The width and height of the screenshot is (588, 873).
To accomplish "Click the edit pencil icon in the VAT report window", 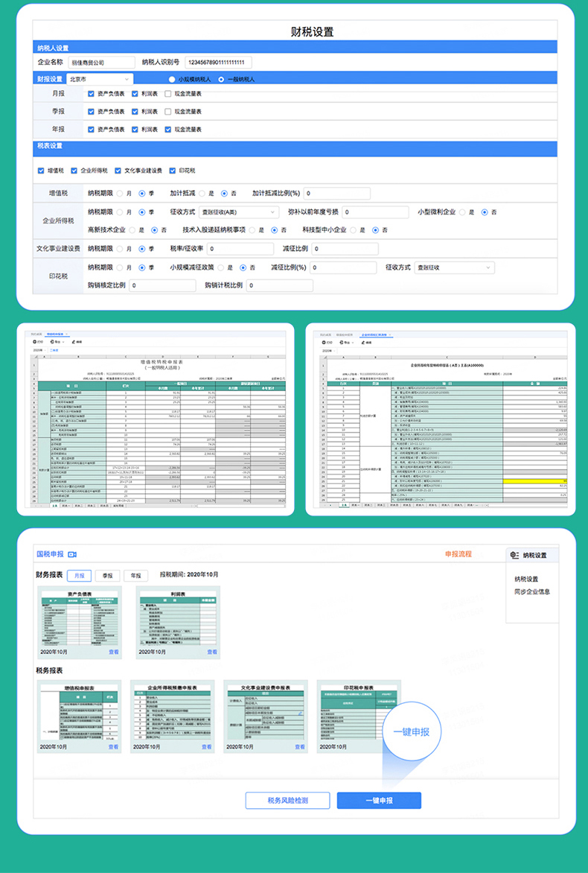I will click(72, 341).
